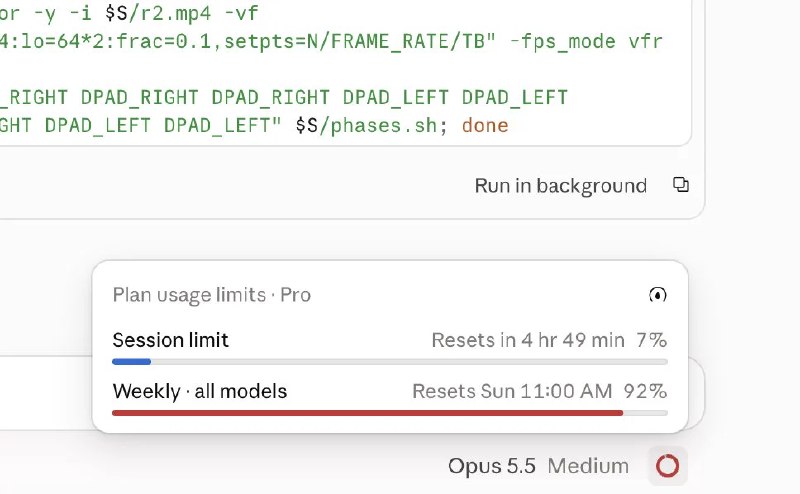Change the Medium effort setting
The image size is (800, 494).
(588, 466)
